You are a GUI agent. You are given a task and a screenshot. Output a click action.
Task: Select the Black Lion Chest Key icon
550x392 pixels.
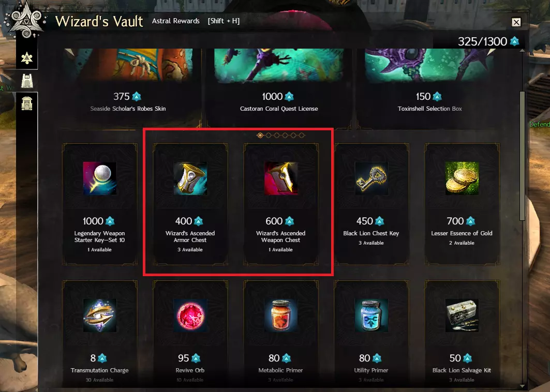coord(371,178)
